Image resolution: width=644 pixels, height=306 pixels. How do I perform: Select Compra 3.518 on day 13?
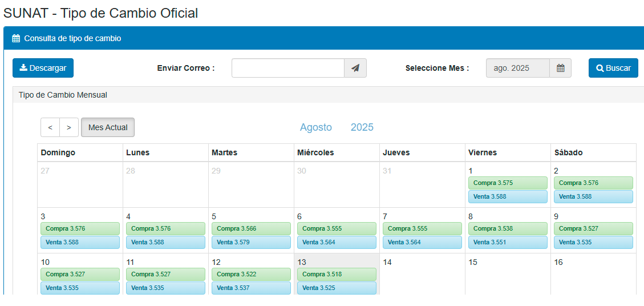tap(337, 275)
